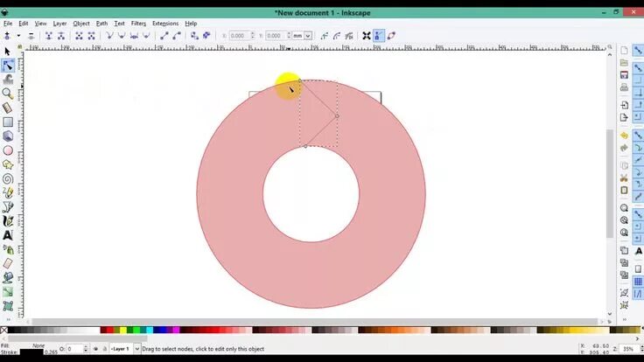The width and height of the screenshot is (644, 362).
Task: Select the Node editing tool
Action: click(7, 66)
